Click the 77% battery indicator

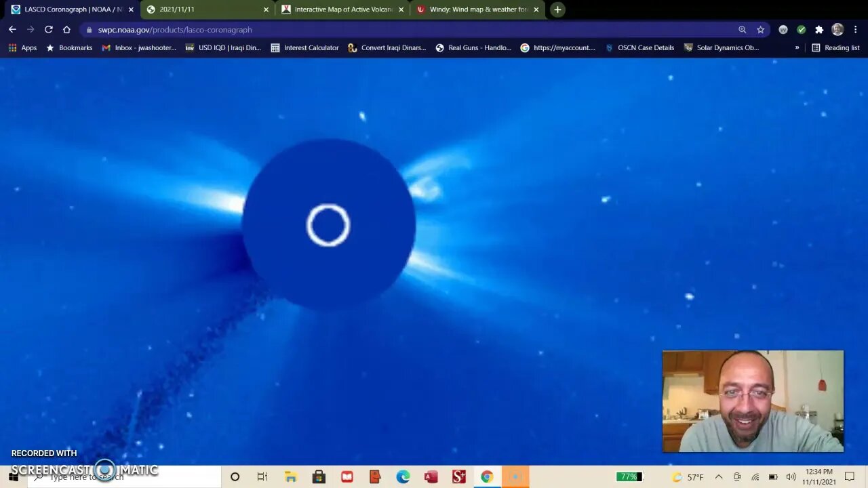[629, 477]
